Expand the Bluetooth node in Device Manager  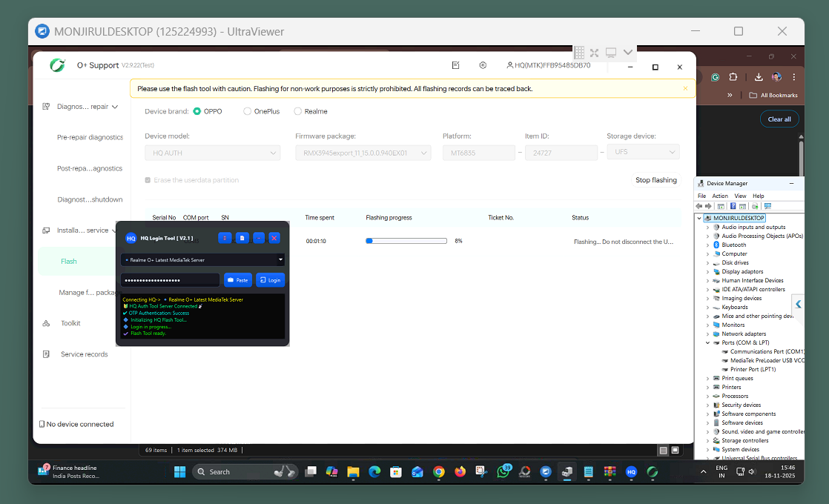point(707,245)
